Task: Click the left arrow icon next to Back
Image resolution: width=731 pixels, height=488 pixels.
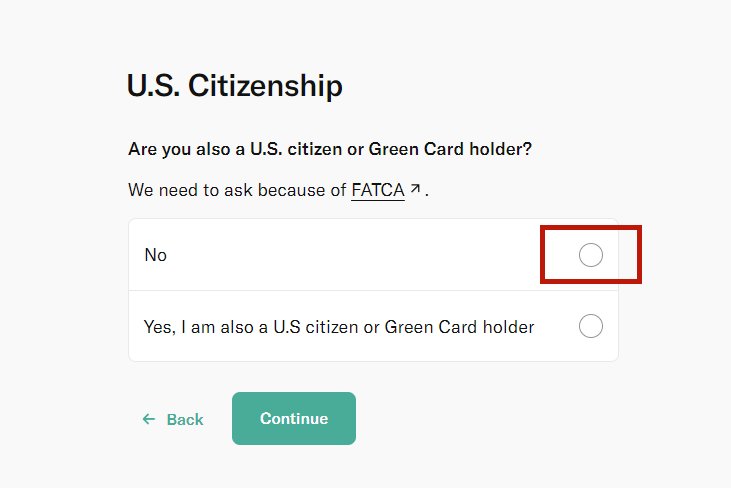Action: point(149,419)
